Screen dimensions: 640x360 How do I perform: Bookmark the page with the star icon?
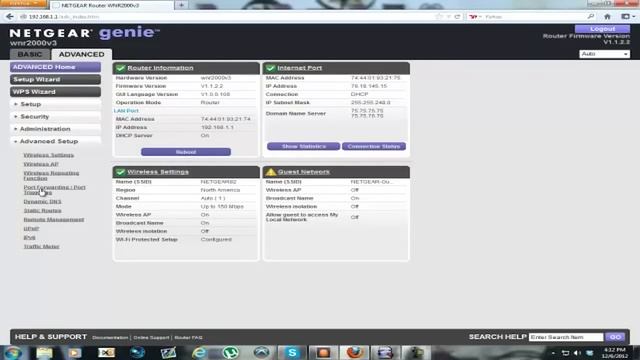coord(439,17)
